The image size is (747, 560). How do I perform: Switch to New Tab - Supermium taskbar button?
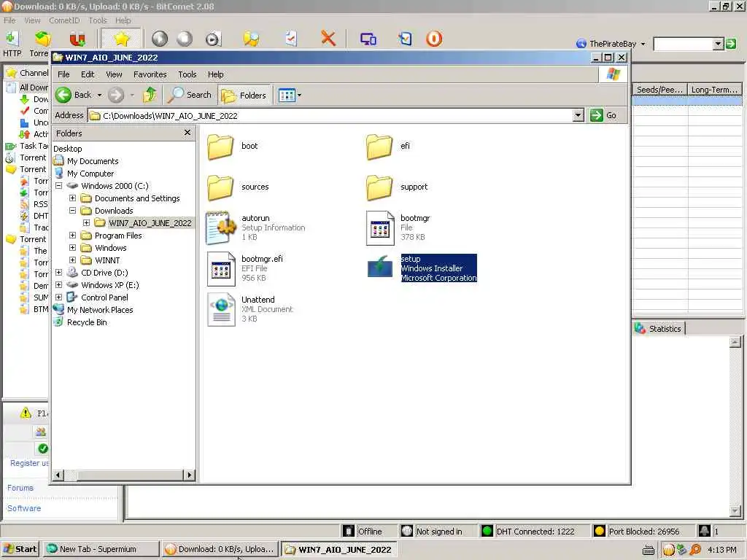pyautogui.click(x=100, y=549)
